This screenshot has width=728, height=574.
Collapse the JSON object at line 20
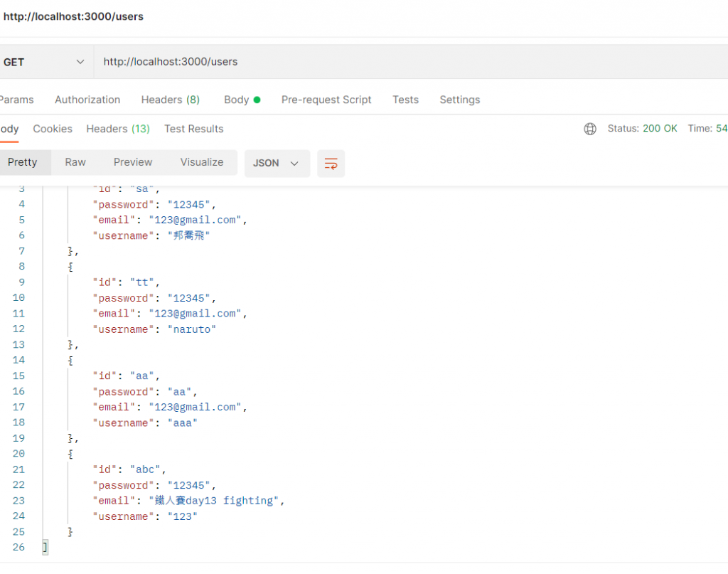pyautogui.click(x=70, y=454)
